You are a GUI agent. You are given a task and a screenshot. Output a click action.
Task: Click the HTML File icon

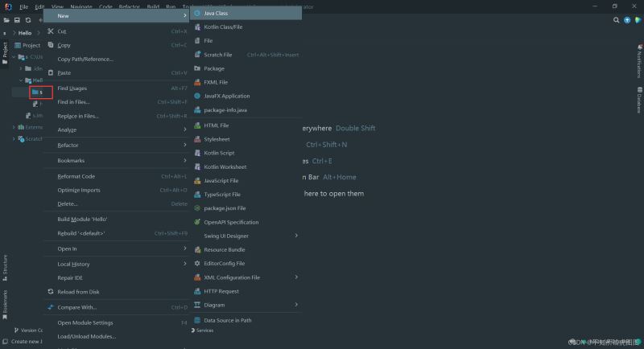tap(197, 125)
